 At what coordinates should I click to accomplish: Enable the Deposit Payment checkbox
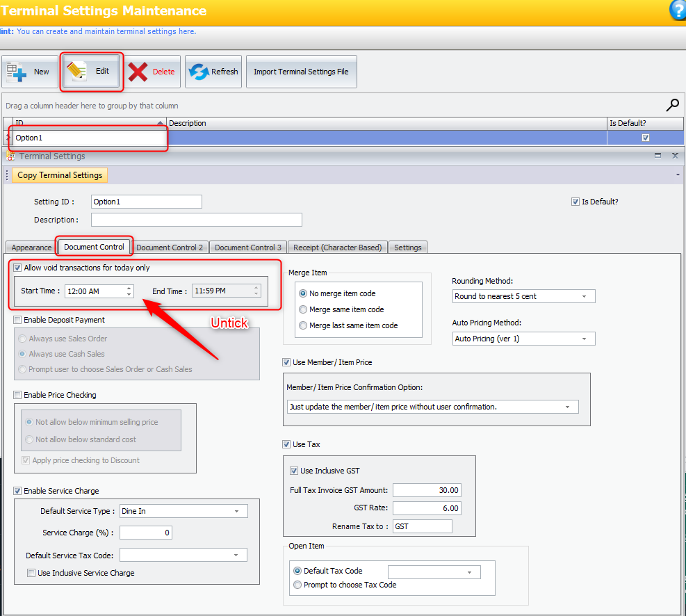[x=18, y=320]
